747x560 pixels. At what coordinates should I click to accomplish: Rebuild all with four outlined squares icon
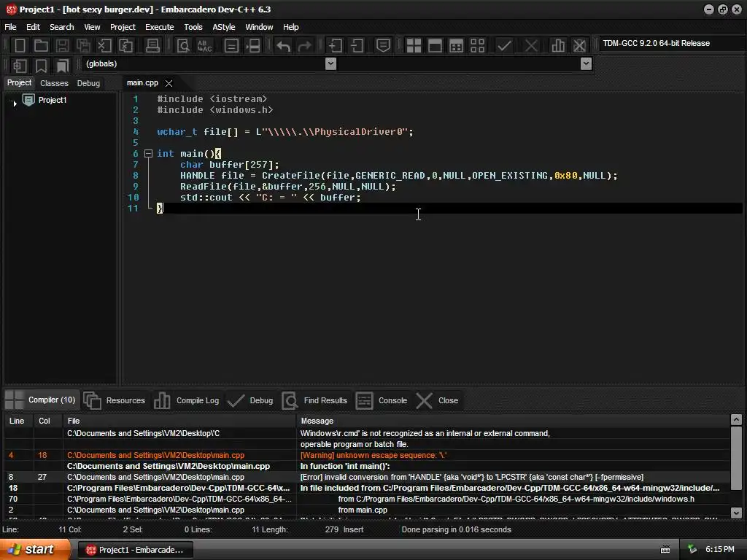coord(477,46)
